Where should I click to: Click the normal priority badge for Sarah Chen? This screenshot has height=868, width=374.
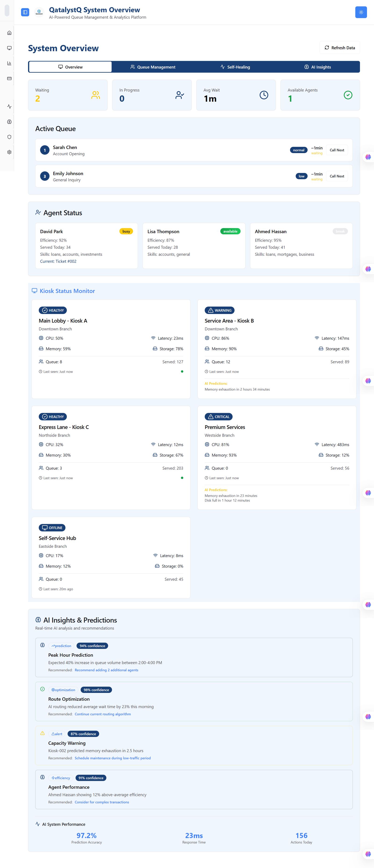(x=298, y=150)
